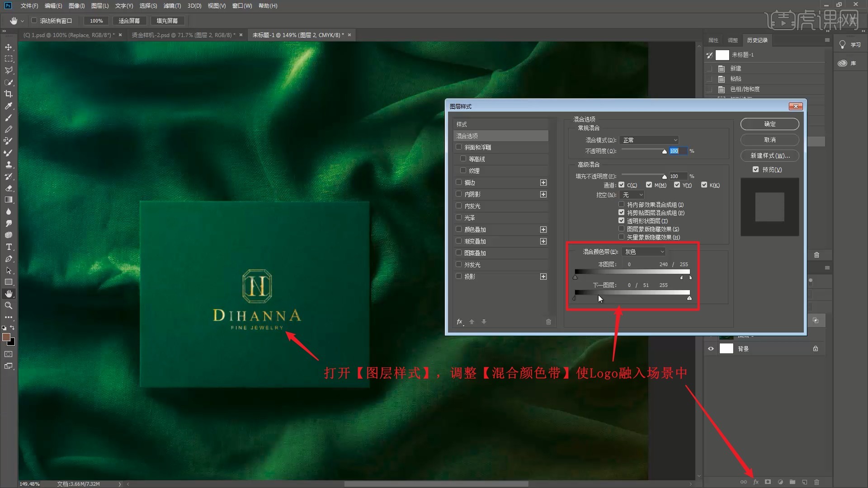Click the link layers icon

(744, 482)
